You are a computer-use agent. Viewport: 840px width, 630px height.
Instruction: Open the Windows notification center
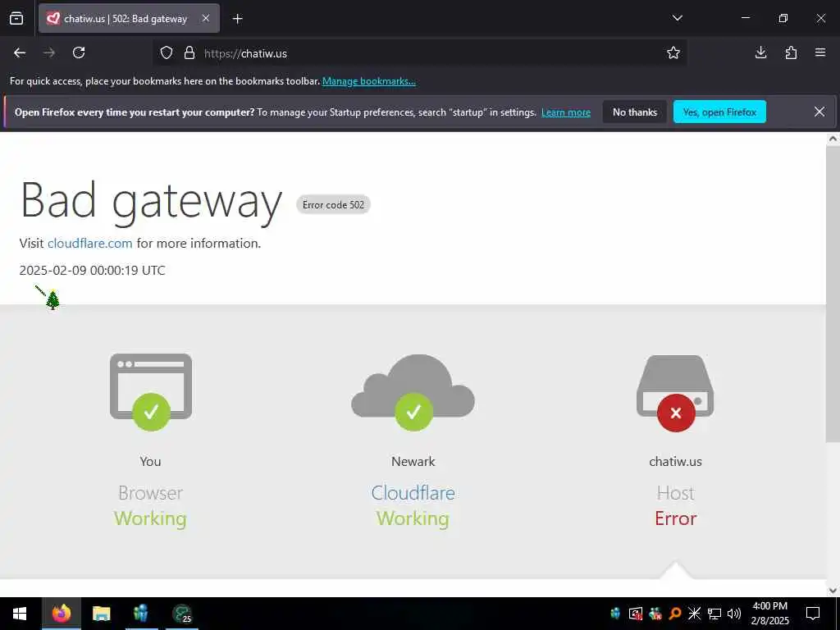[x=813, y=614]
